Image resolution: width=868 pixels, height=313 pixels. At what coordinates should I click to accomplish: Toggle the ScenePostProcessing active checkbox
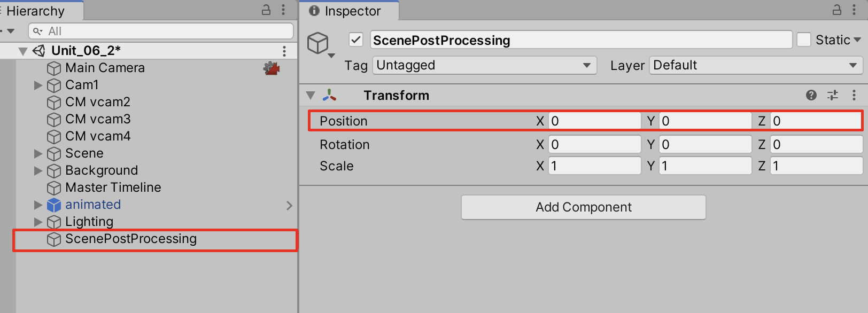click(356, 40)
